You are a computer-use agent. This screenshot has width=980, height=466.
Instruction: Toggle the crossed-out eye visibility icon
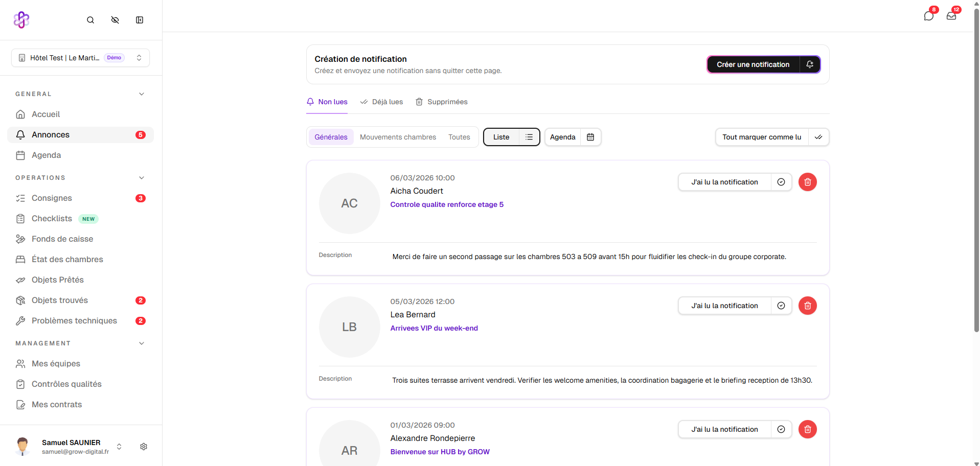pyautogui.click(x=115, y=20)
